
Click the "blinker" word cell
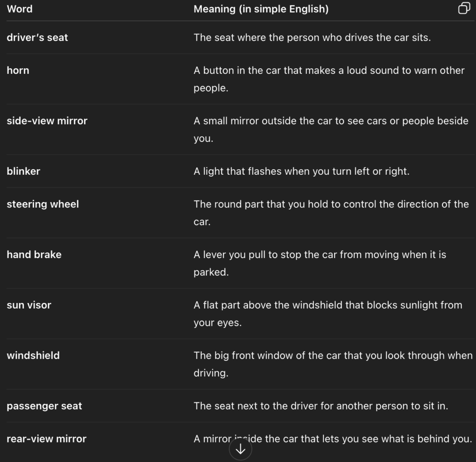(23, 171)
